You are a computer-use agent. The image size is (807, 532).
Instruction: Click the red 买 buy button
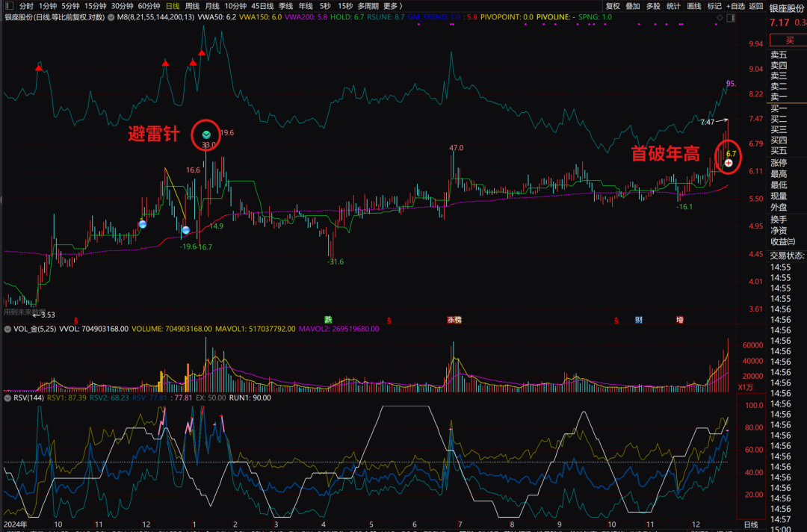pyautogui.click(x=790, y=40)
